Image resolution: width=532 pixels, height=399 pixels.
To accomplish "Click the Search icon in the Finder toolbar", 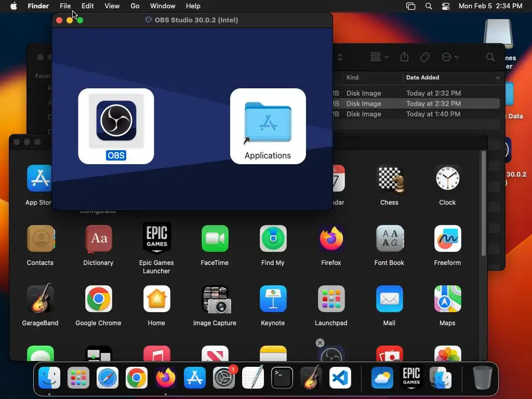I will click(x=490, y=57).
